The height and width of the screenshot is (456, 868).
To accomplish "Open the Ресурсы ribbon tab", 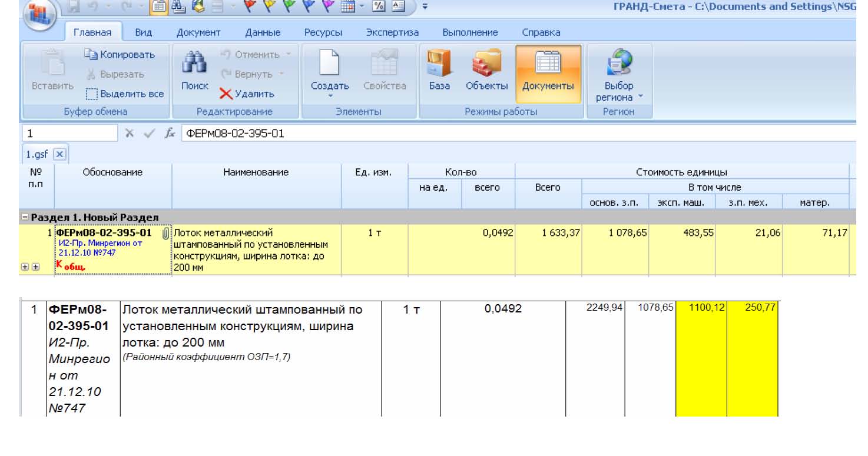I will click(323, 32).
